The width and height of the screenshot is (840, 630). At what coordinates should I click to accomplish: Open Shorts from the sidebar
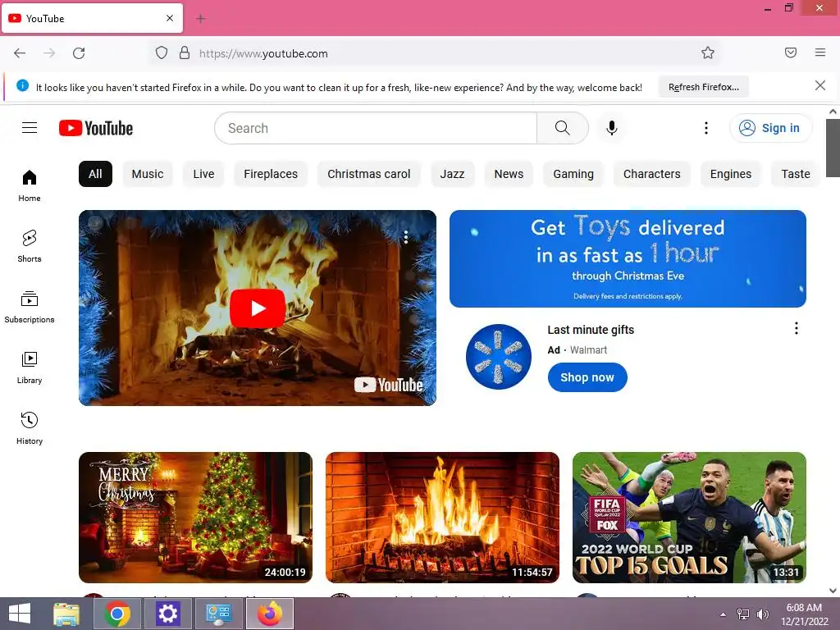pos(30,246)
